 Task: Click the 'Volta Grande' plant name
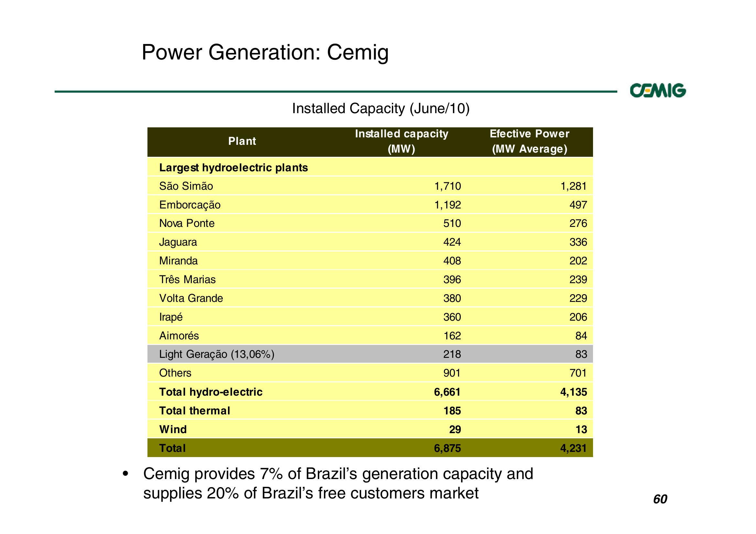pos(191,298)
